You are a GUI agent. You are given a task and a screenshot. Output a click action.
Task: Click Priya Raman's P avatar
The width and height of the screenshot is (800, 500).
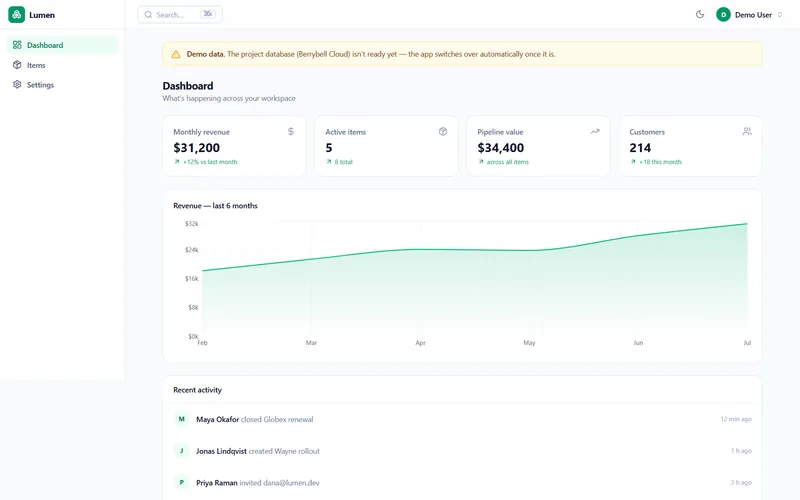[x=181, y=482]
